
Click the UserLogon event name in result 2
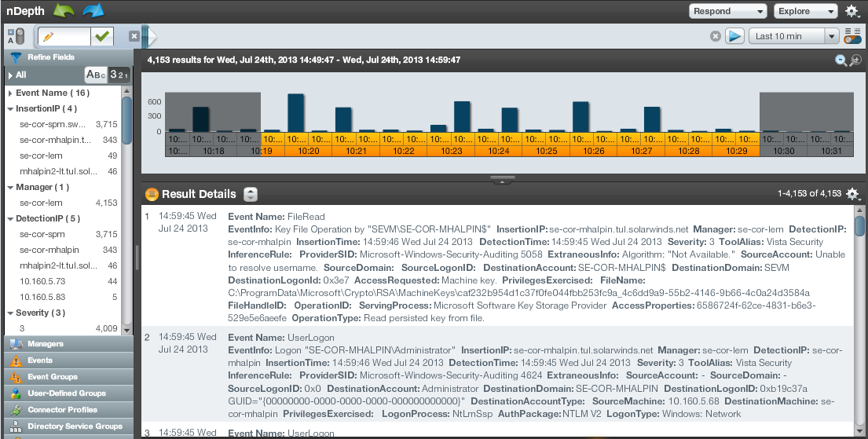pyautogui.click(x=310, y=338)
